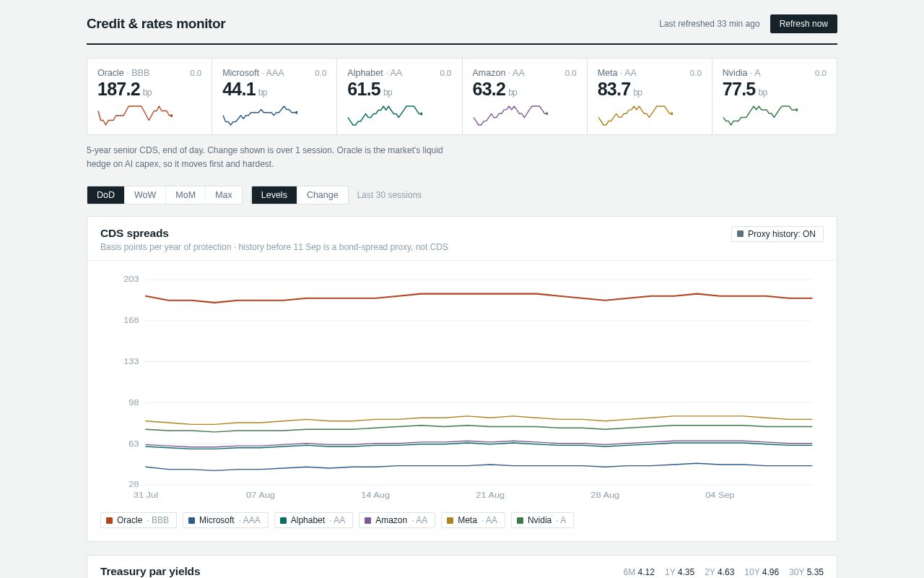Viewport: 924px width, 578px height.
Task: Toggle Amazon series in chart legend
Action: tap(397, 520)
